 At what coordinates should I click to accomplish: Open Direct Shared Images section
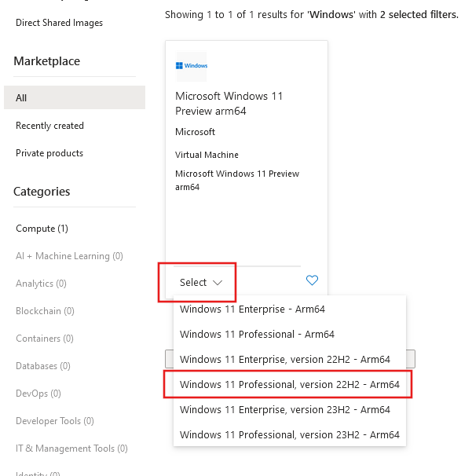pyautogui.click(x=59, y=23)
